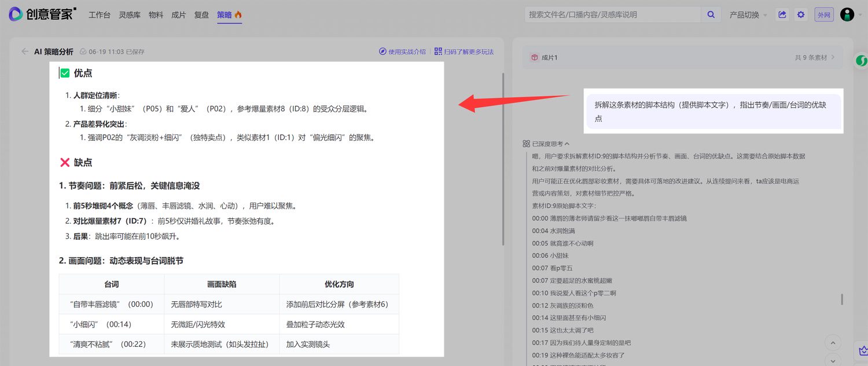Switch to the 物料 tab
The image size is (868, 366).
tap(156, 15)
